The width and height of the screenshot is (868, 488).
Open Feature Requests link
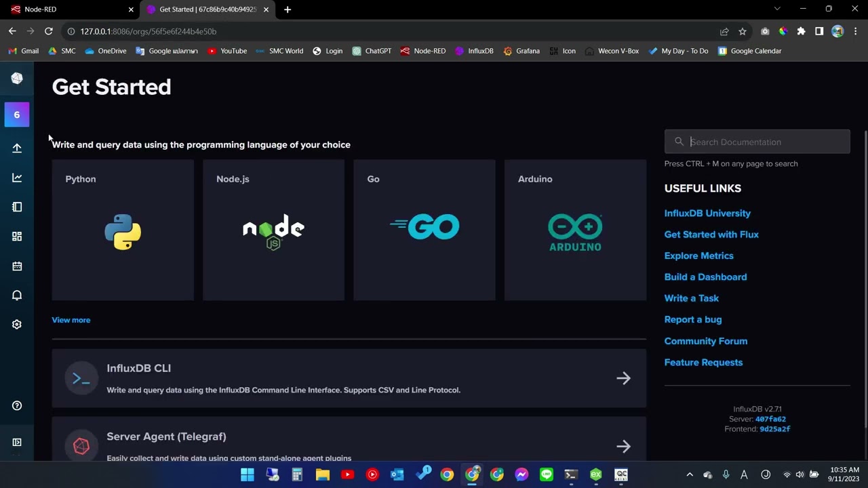pos(703,362)
